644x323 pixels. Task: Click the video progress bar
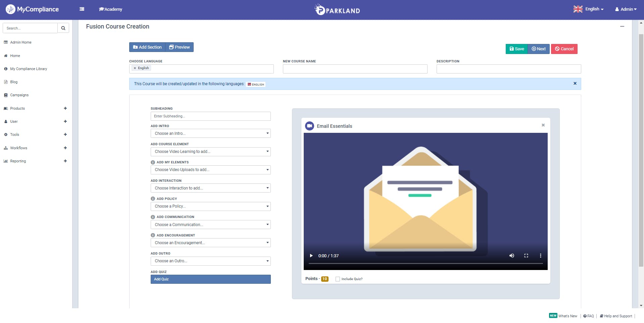click(425, 264)
